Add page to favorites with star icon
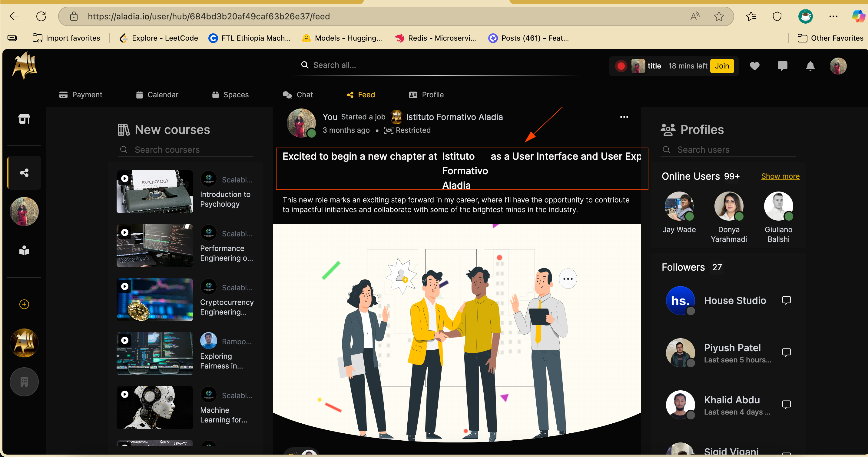868x457 pixels. [x=719, y=16]
